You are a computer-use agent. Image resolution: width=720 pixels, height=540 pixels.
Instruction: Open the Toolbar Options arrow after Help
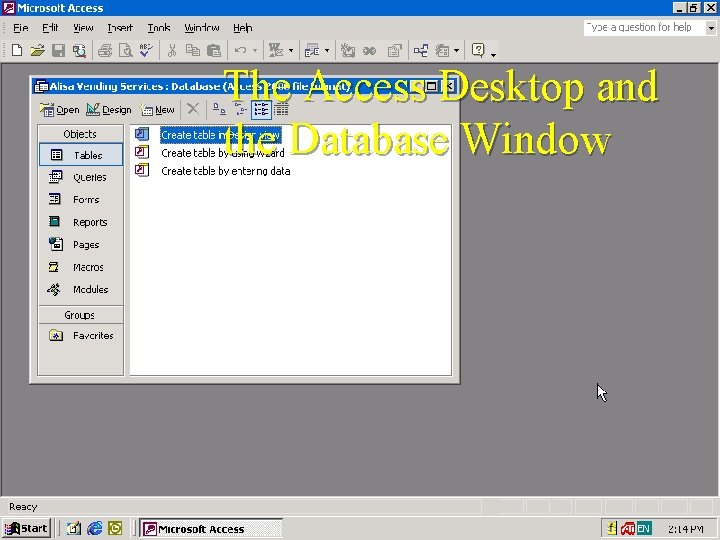494,54
